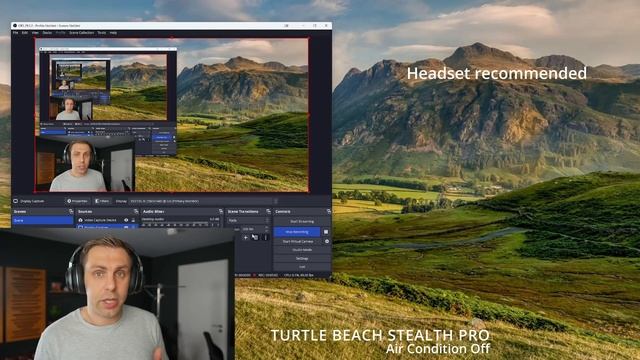
Task: Remove the selected scene transition
Action: tap(255, 237)
